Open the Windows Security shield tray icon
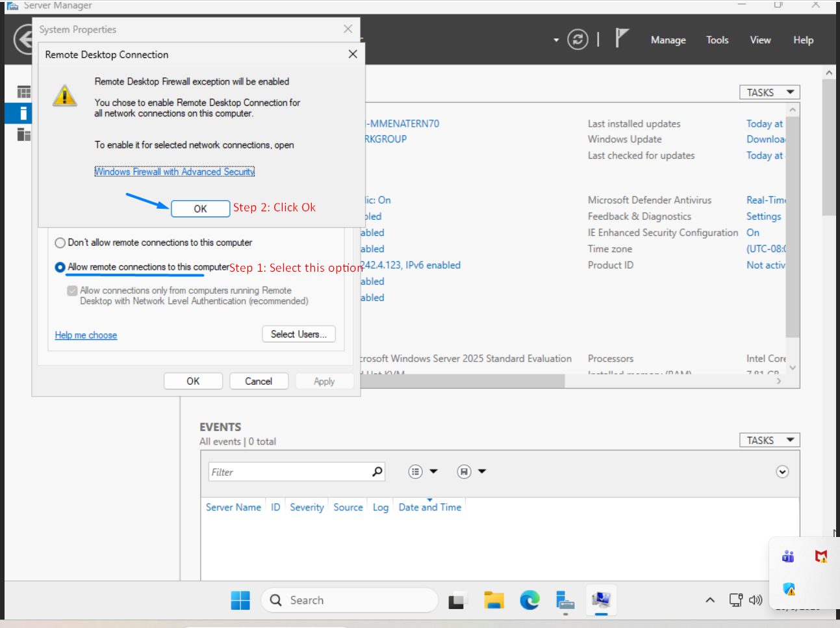Image resolution: width=840 pixels, height=628 pixels. (789, 589)
